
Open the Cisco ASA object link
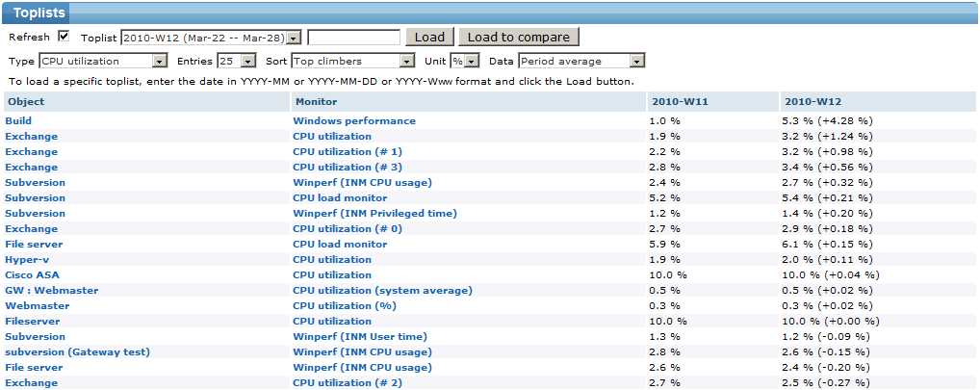pos(33,275)
